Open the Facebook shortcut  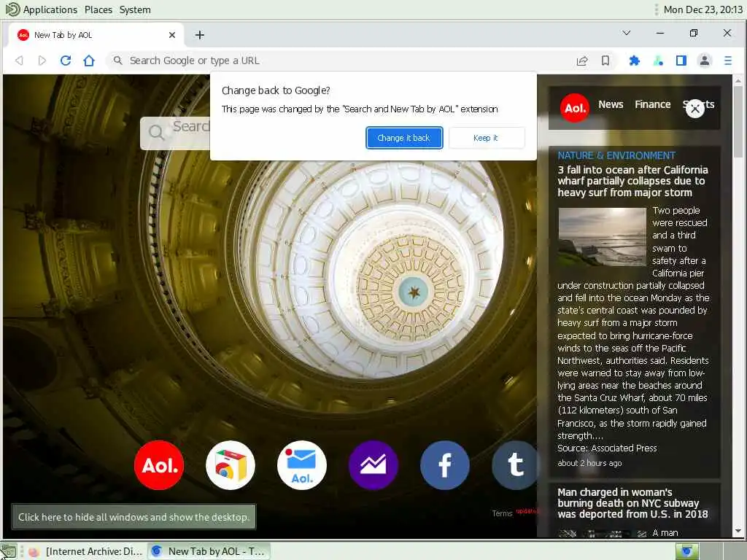point(445,464)
